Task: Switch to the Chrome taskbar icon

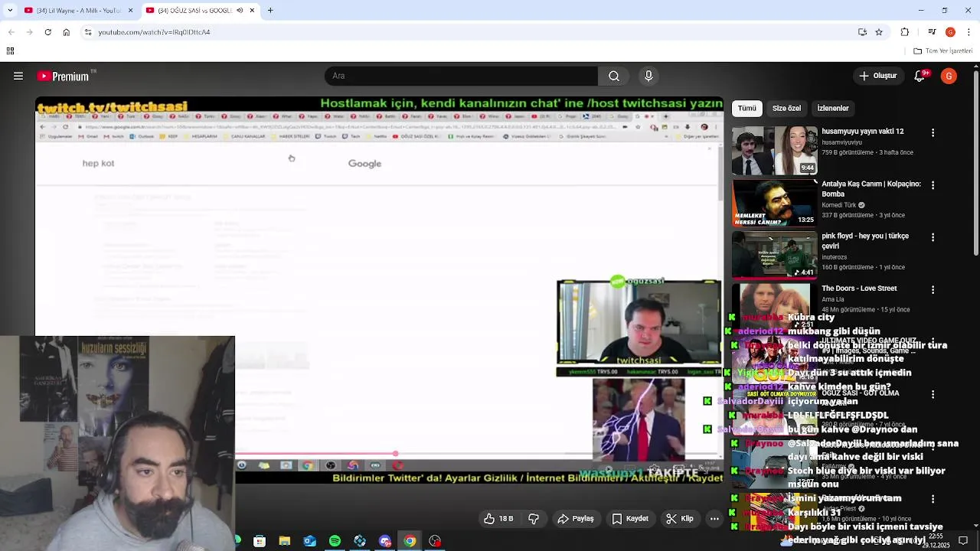Action: coord(410,541)
